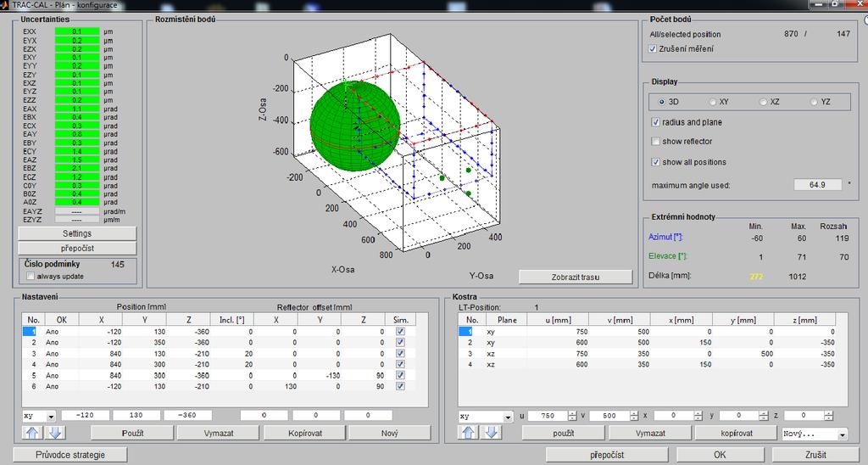Click the Azimut [°] label
This screenshot has height=465, width=868.
click(x=665, y=238)
